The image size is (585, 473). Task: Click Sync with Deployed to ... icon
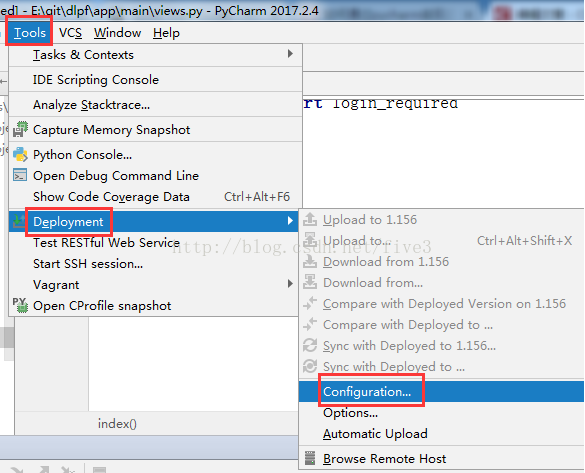[x=310, y=366]
